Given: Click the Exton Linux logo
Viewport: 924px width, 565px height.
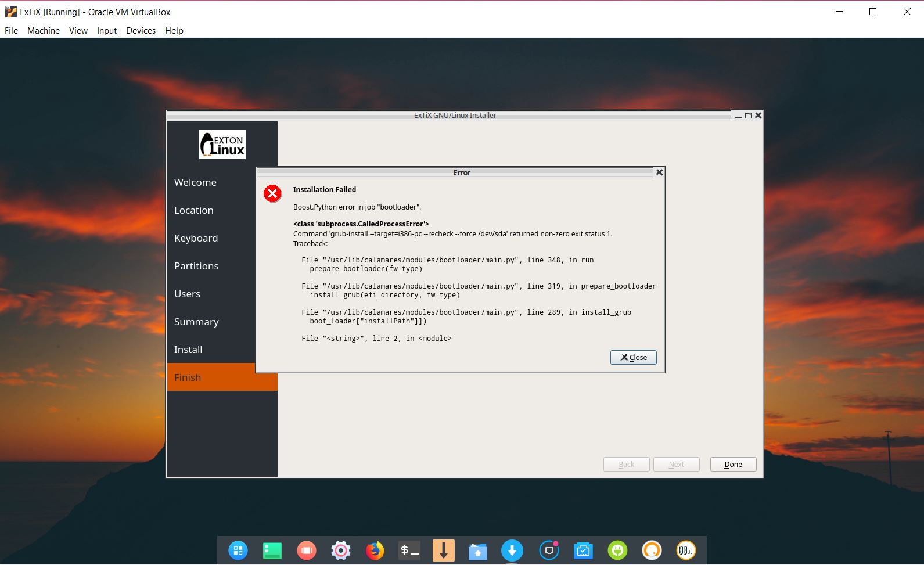Looking at the screenshot, I should 222,145.
